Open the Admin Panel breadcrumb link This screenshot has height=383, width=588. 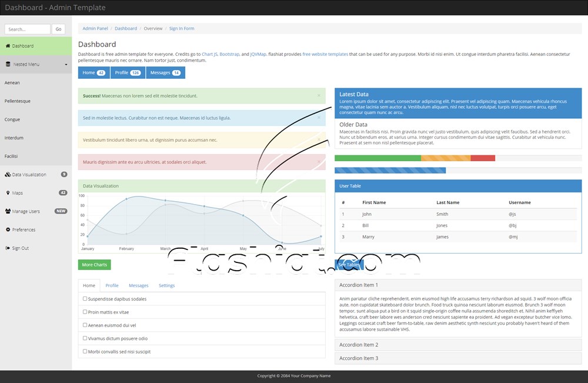(x=95, y=28)
